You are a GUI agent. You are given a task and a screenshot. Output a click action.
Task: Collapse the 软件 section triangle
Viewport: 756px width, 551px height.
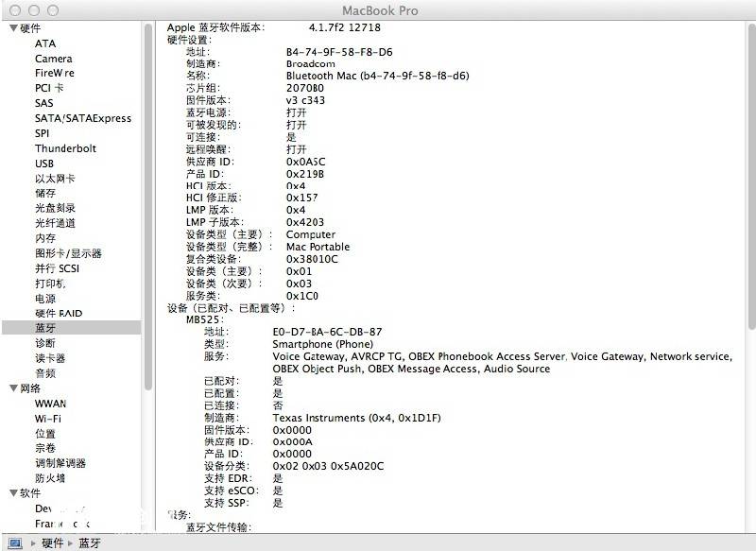coord(13,493)
